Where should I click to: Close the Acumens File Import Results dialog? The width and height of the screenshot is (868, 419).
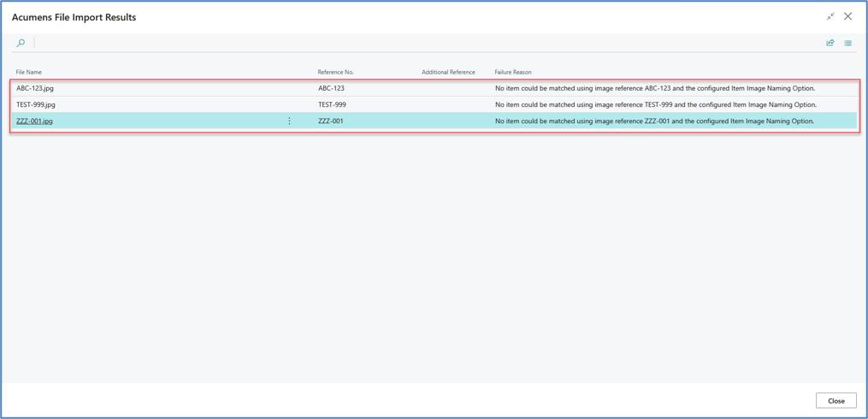pos(847,16)
